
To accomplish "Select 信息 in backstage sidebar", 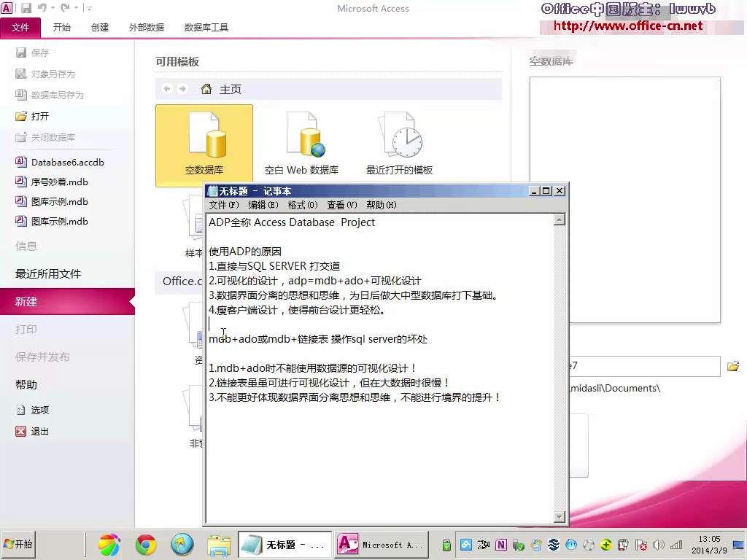I will coord(26,246).
